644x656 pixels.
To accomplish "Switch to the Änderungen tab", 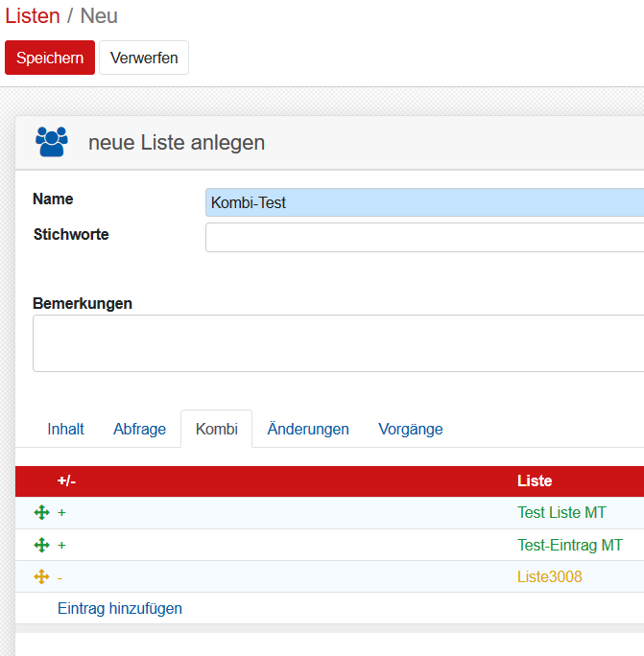I will pyautogui.click(x=308, y=429).
